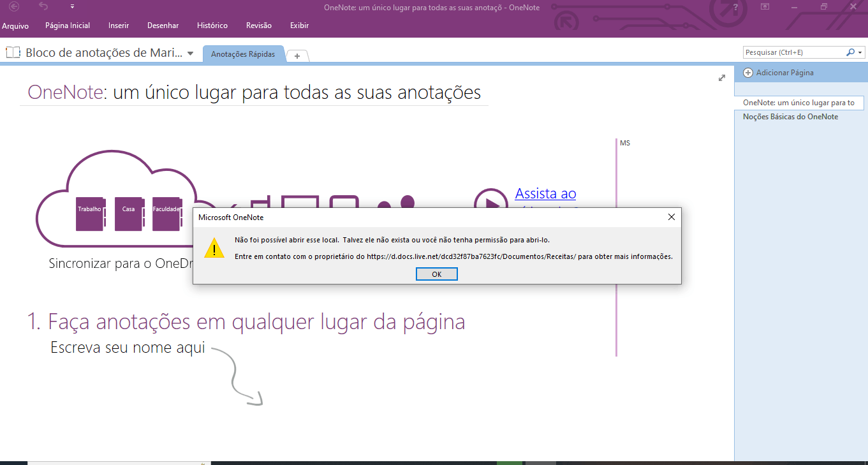Open the Desenhar ribbon tab
The image size is (868, 465).
coord(163,26)
